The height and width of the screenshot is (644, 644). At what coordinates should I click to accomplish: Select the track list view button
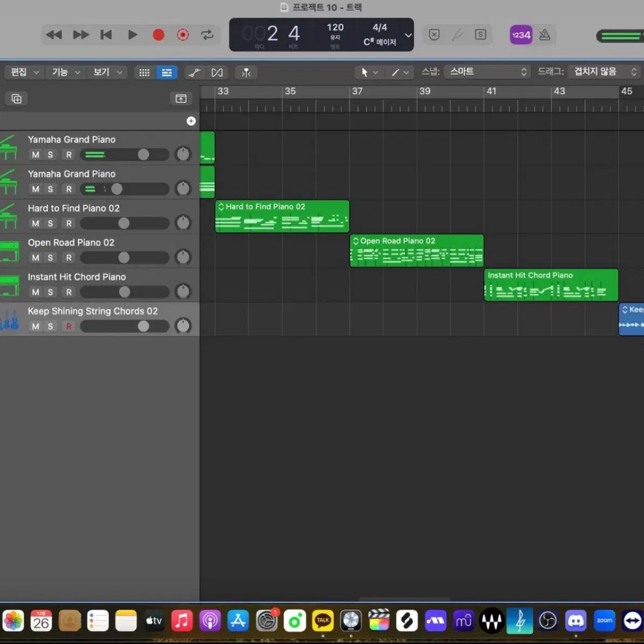tap(167, 73)
